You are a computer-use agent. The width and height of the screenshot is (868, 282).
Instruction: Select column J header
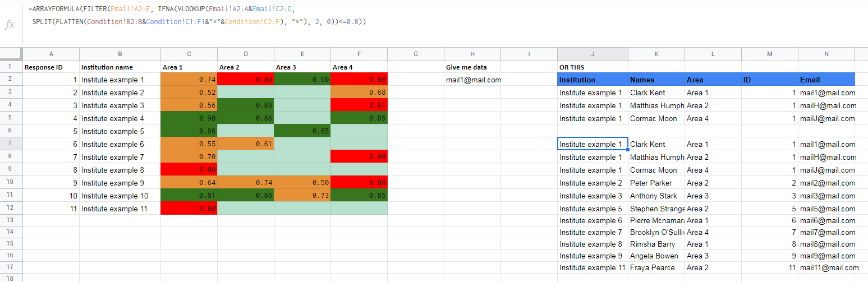pyautogui.click(x=593, y=54)
